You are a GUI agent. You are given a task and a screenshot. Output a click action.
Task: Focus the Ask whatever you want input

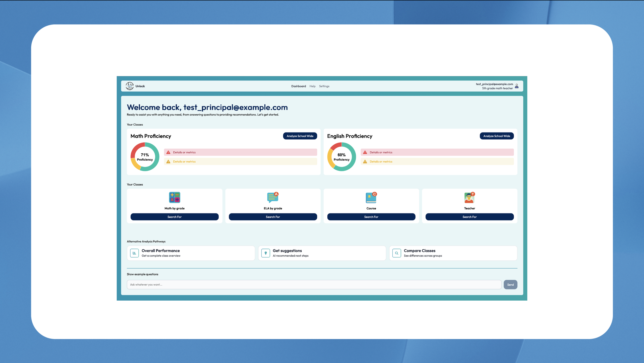click(314, 285)
